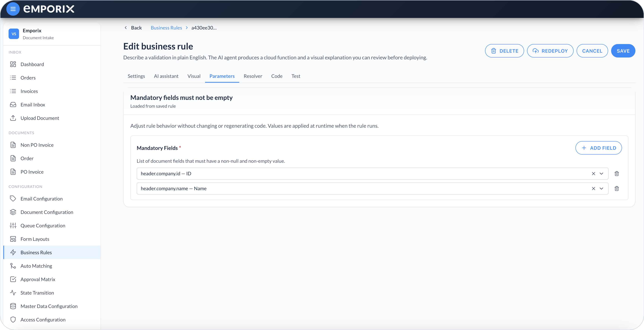Click the SAVE button
The height and width of the screenshot is (330, 644).
tap(623, 51)
